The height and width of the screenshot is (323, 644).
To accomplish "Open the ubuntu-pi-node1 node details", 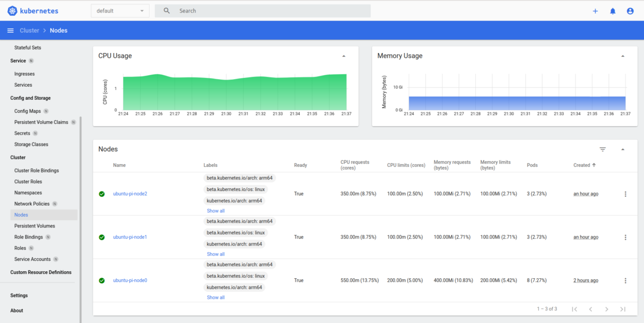I will point(130,237).
